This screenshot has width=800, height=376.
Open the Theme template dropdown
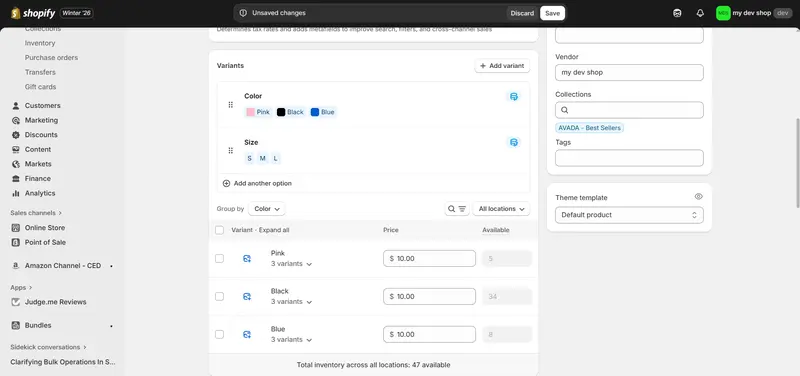[629, 215]
